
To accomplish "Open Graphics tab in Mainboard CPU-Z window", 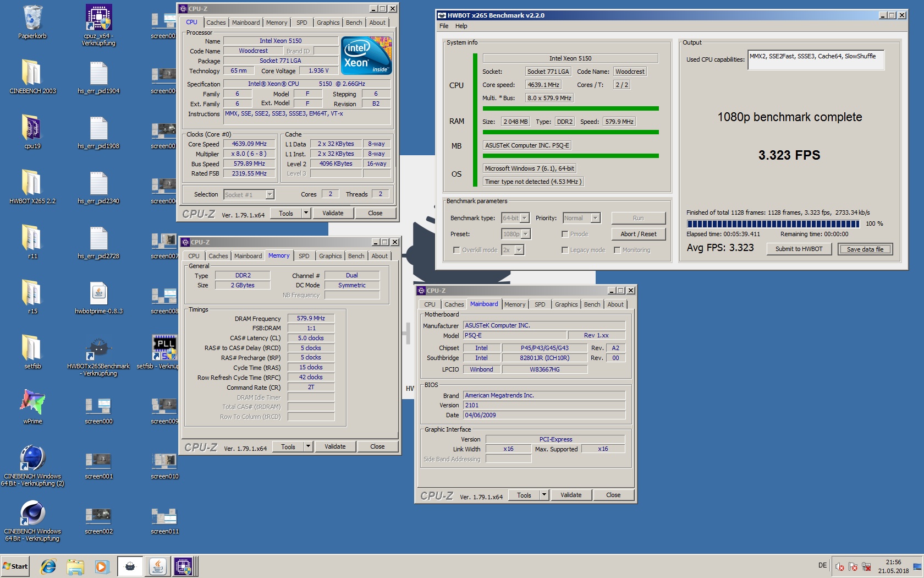I will (566, 304).
